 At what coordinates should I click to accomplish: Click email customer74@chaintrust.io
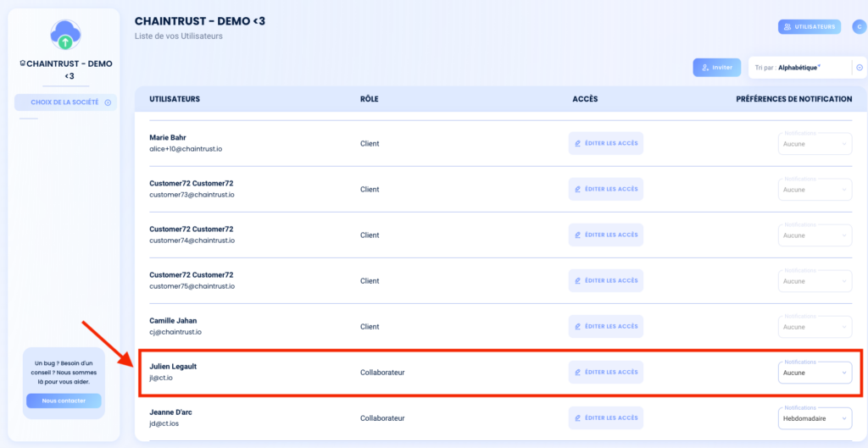point(192,241)
